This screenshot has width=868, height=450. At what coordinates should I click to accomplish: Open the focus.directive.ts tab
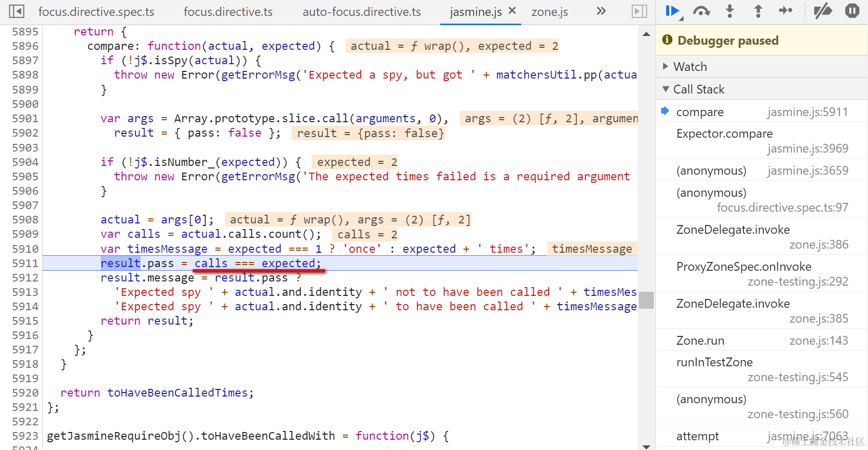(x=228, y=12)
